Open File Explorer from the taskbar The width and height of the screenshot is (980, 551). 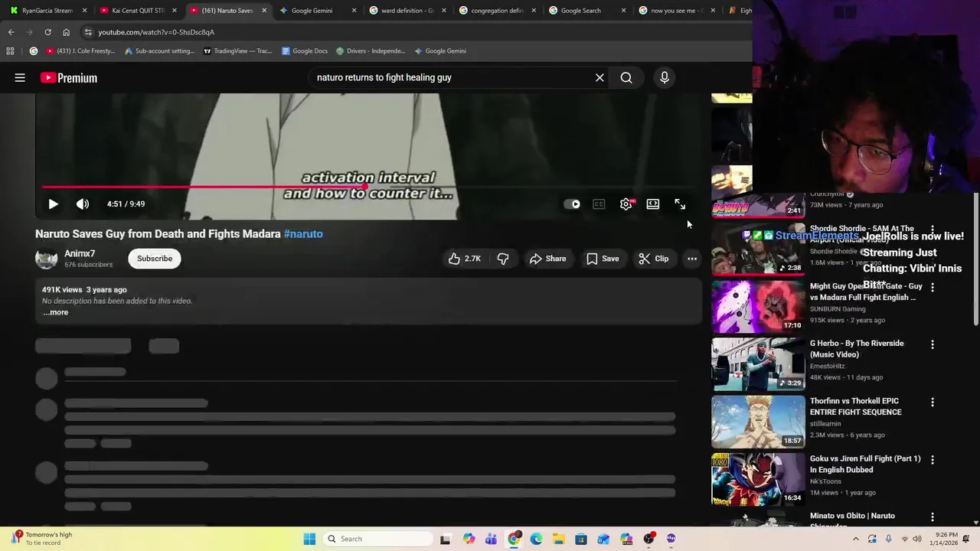click(x=559, y=539)
